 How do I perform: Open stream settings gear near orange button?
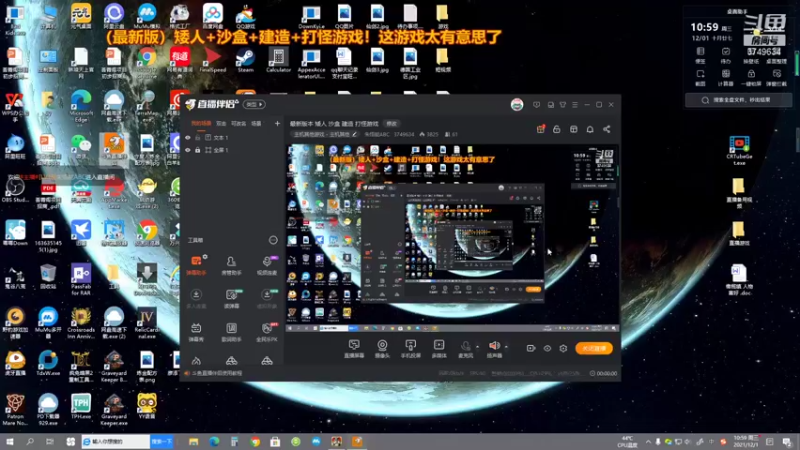coord(563,348)
